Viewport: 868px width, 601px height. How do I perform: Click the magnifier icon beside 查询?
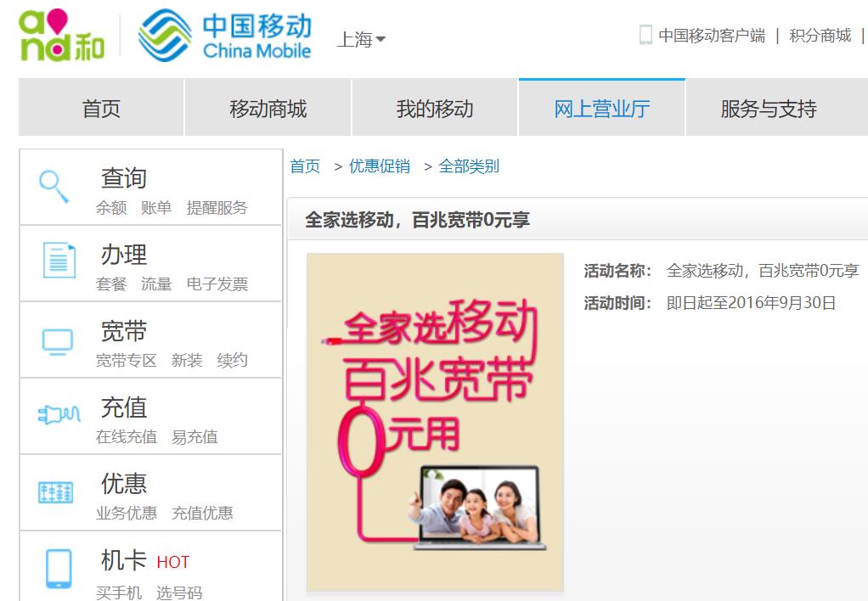[54, 187]
